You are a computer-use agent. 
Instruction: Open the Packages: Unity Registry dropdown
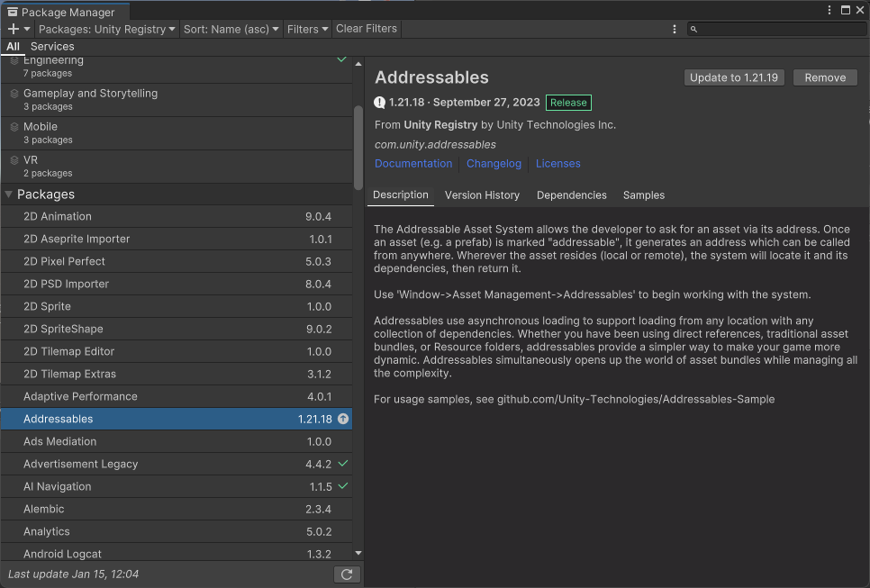[x=107, y=29]
